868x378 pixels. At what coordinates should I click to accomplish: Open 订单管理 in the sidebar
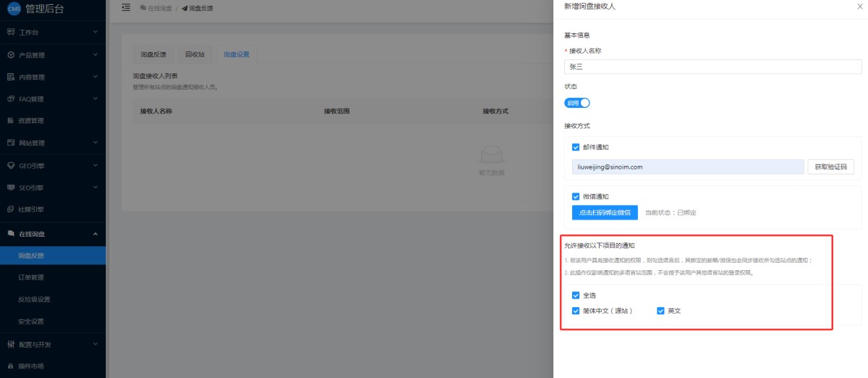31,277
